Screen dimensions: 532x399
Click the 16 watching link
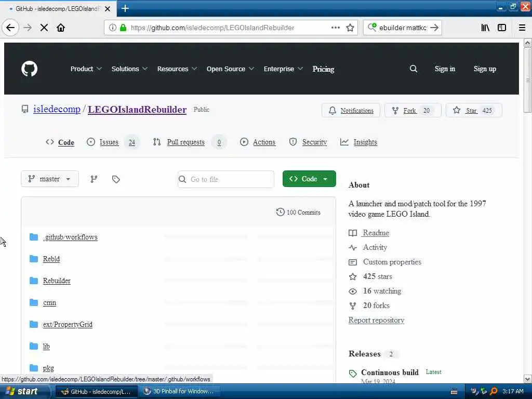click(382, 291)
